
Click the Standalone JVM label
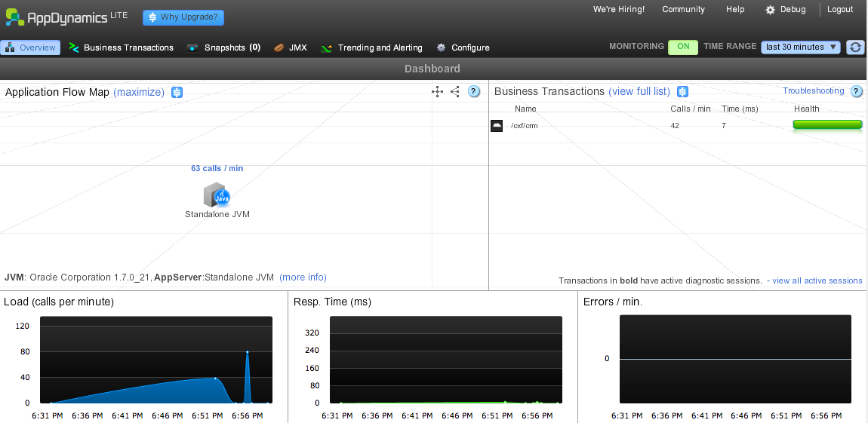(217, 215)
